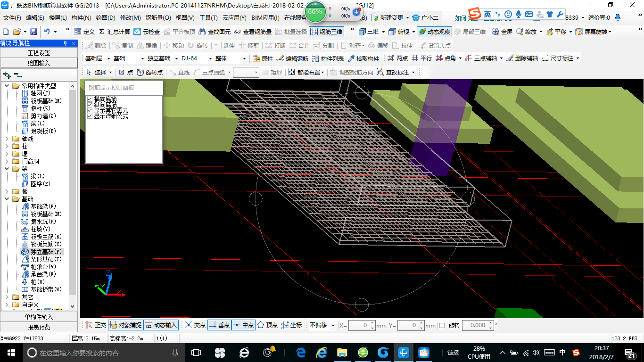Click 拾取构件 pick component eyedropper

(x=363, y=58)
